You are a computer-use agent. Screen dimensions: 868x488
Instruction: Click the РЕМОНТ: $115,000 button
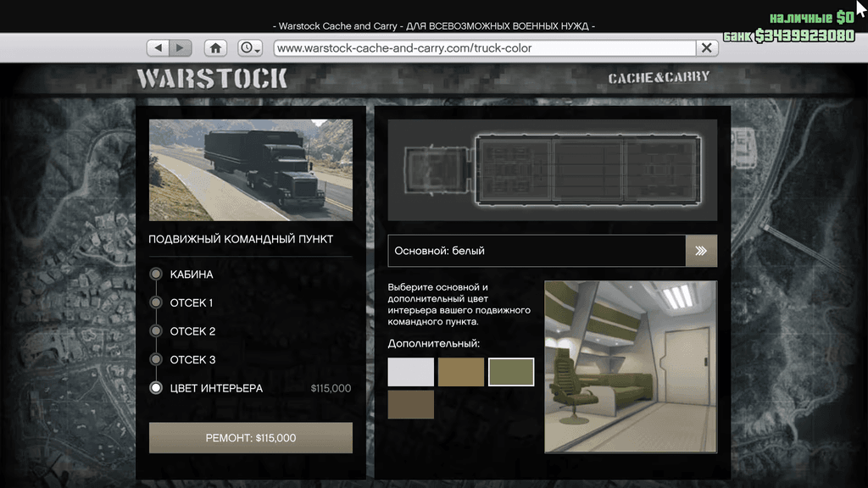click(x=251, y=438)
